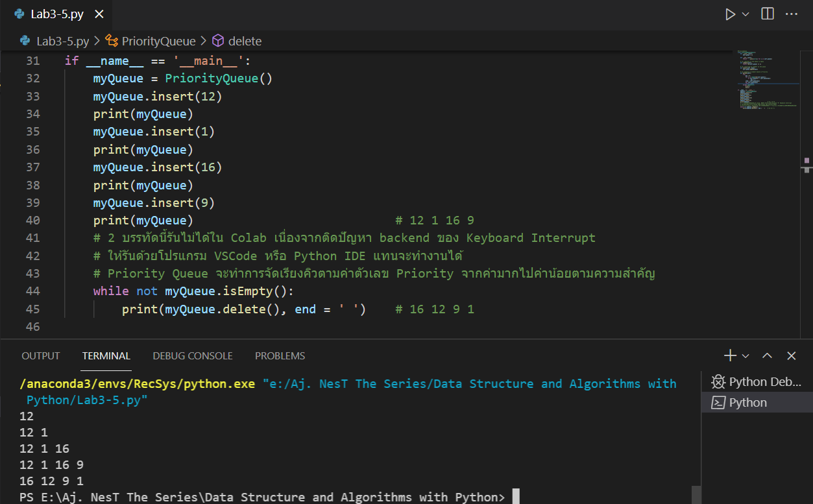
Task: Select the Python terminal in the list
Action: [x=748, y=403]
